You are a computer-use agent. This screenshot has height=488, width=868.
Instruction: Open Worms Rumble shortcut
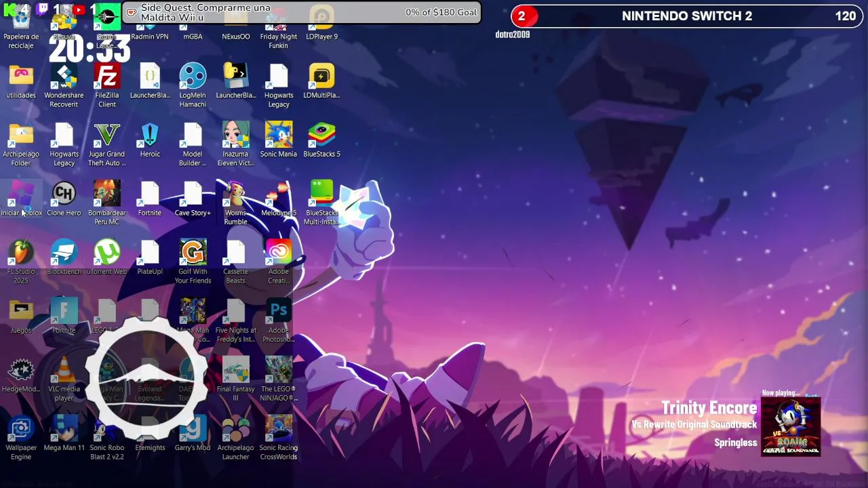236,203
